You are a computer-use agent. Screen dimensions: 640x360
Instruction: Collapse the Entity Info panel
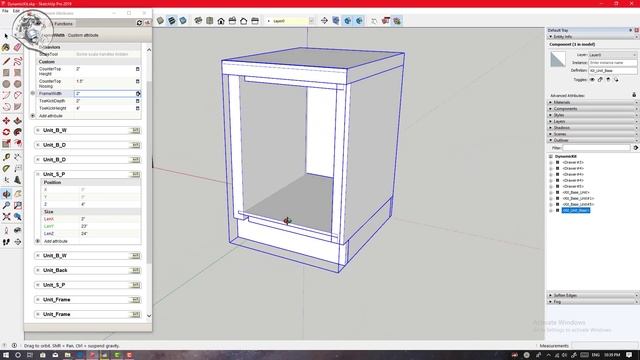592,37
